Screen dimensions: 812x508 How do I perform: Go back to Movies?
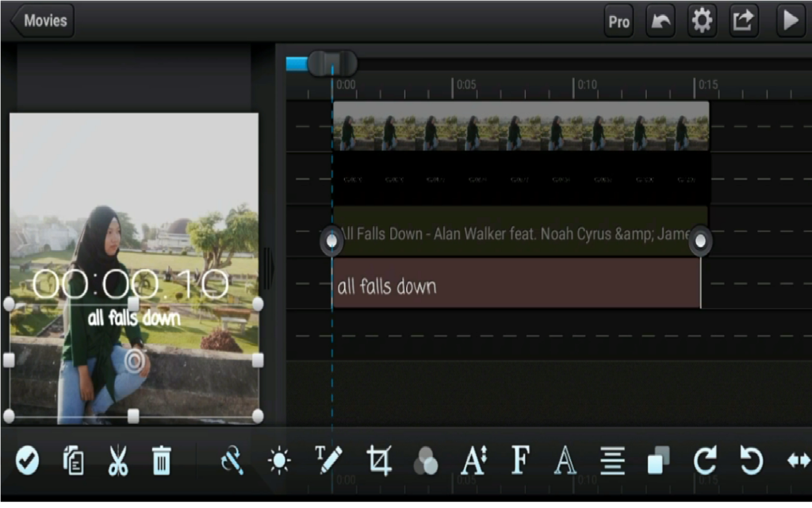pos(43,21)
